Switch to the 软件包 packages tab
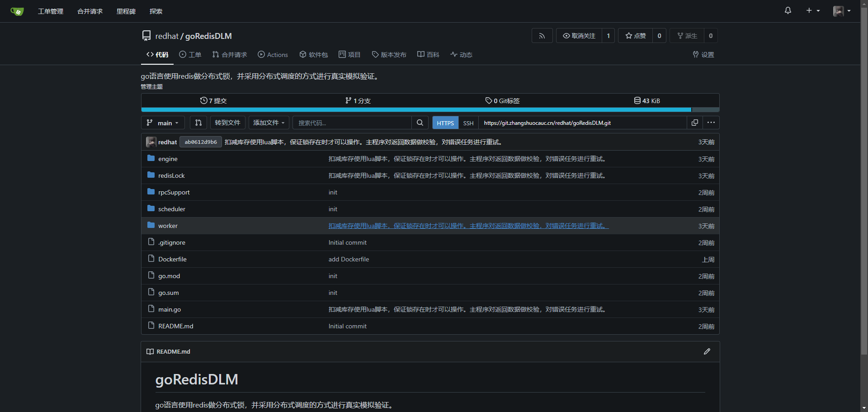This screenshot has width=868, height=412. (314, 55)
